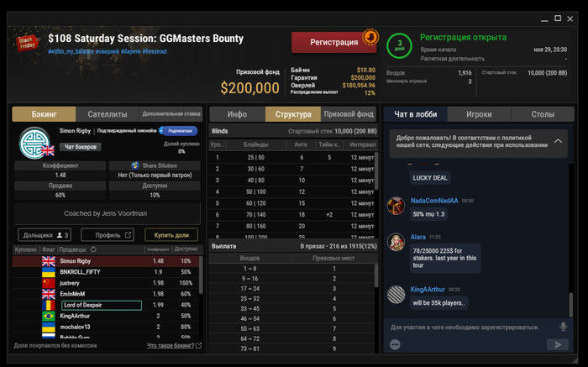Open the Столы tab
588x367 pixels.
tap(543, 114)
